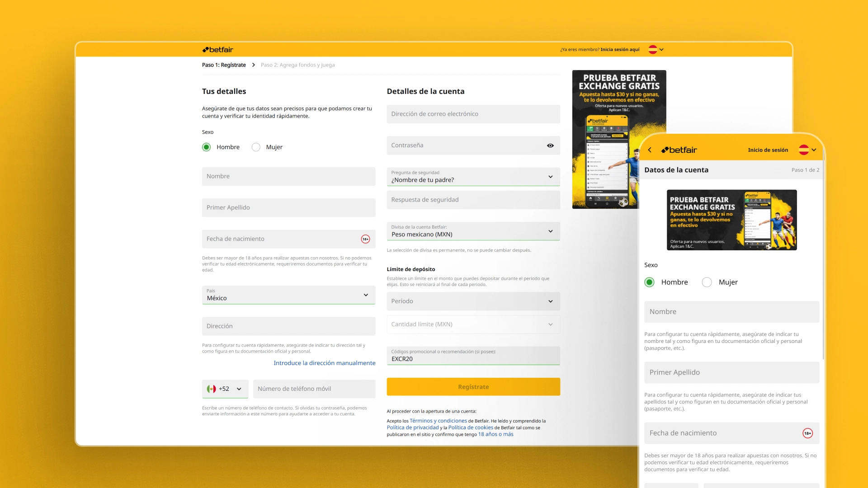Click the 18 años o más link
The height and width of the screenshot is (488, 868).
click(495, 434)
